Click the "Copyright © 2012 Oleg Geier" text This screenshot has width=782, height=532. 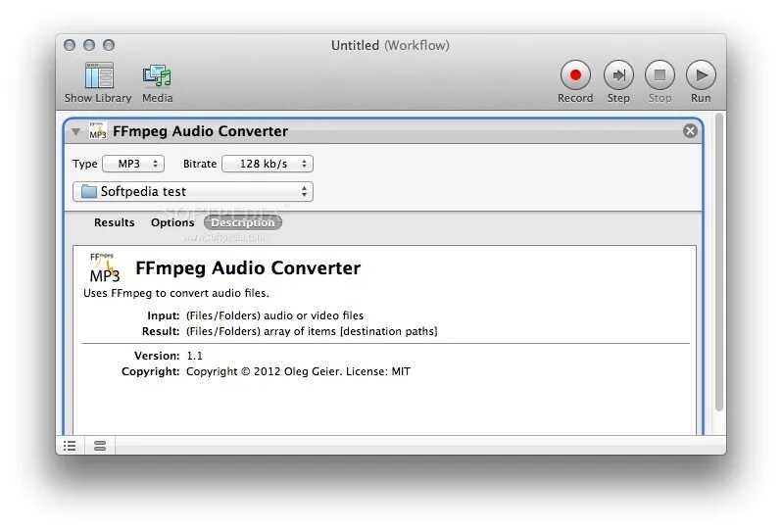(x=263, y=372)
